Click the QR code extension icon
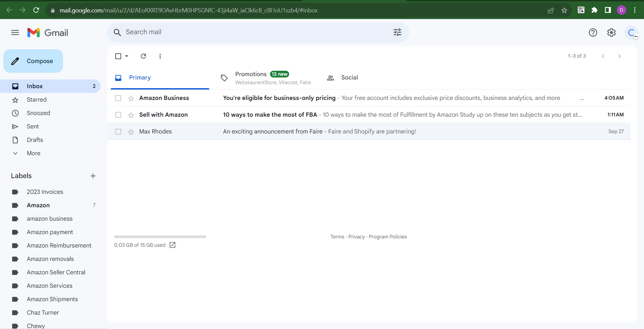Screen dimensions: 644x329 pos(581,10)
